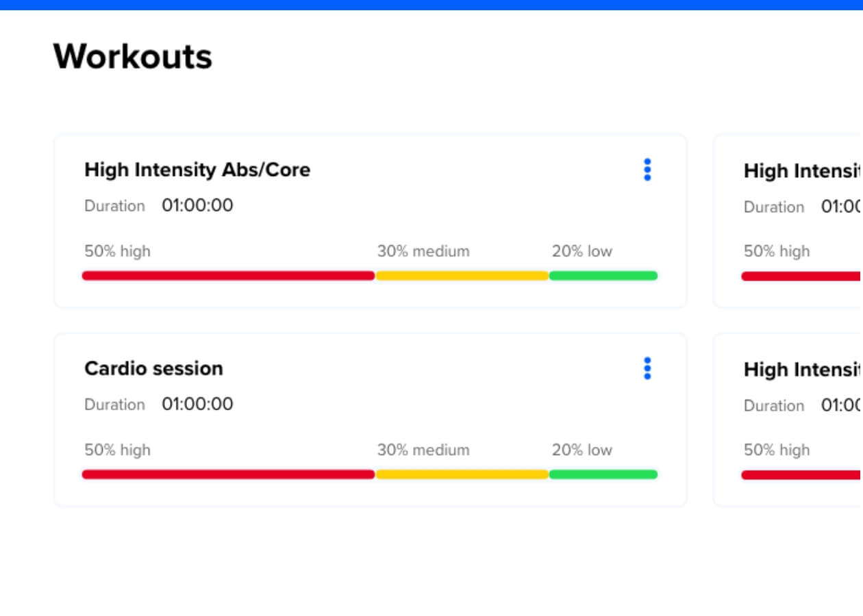This screenshot has height=616, width=863.
Task: Select the 30% medium label in Abs/Core card
Action: [423, 251]
